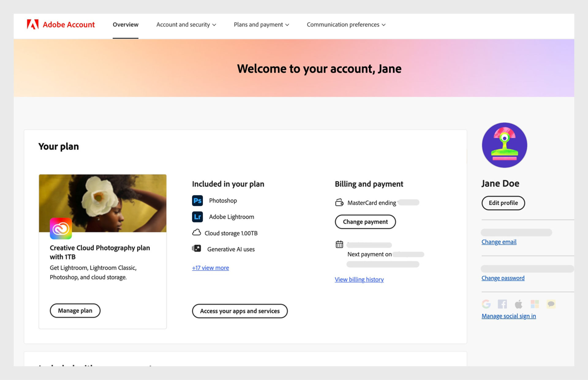Click the Facebook sign-in icon

pyautogui.click(x=502, y=304)
